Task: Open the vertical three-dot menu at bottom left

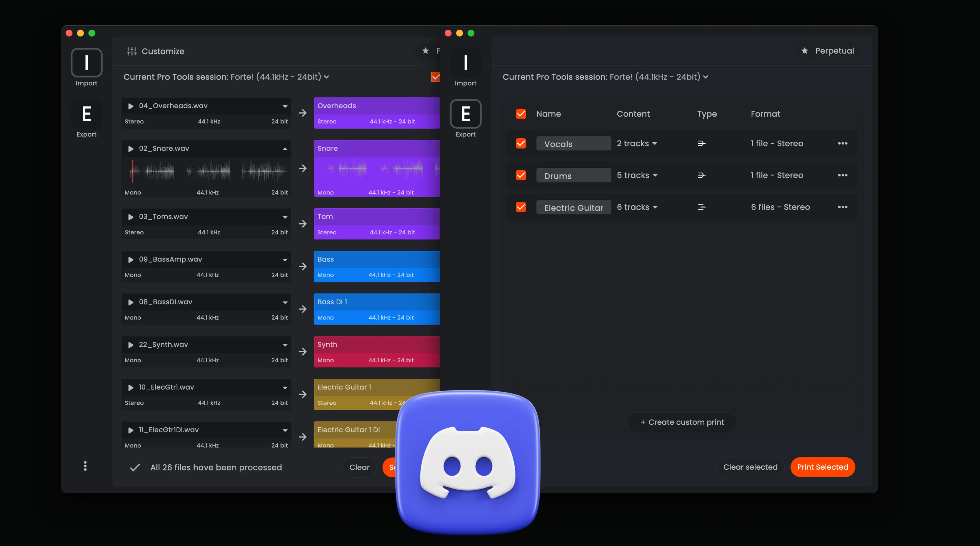Action: [x=85, y=466]
